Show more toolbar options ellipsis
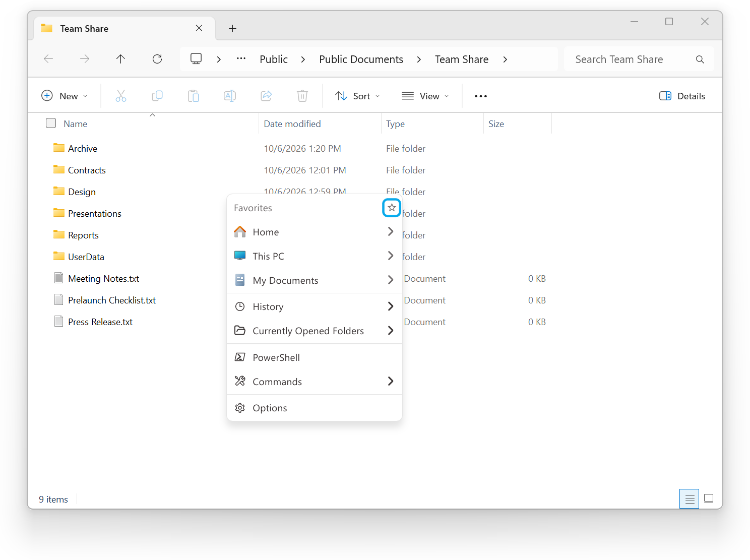Screen dimensions: 750x560 tap(481, 96)
